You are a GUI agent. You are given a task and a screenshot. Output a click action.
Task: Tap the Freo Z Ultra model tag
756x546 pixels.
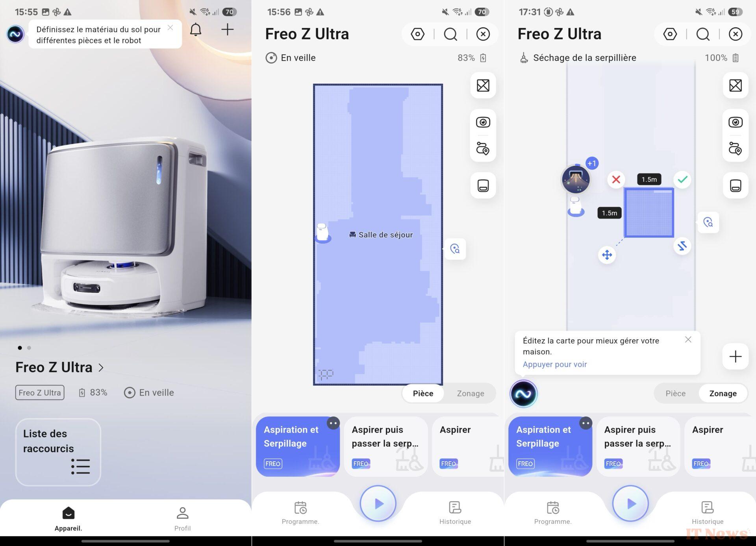pyautogui.click(x=40, y=392)
